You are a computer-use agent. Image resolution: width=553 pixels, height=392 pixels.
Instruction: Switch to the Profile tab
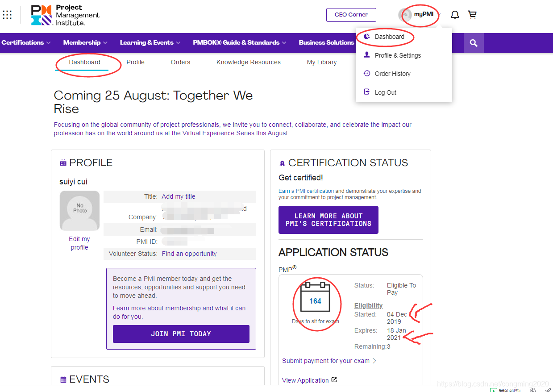pyautogui.click(x=135, y=63)
